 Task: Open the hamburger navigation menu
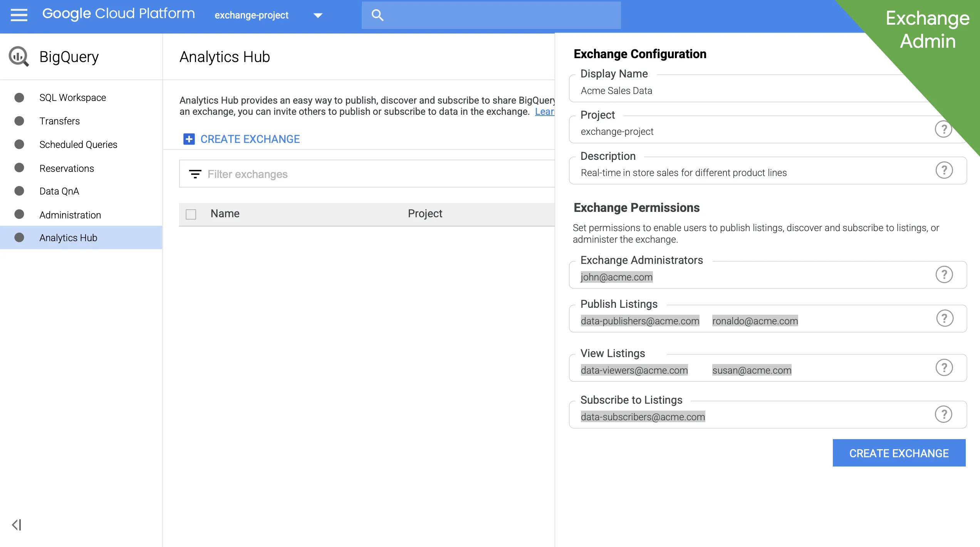click(x=19, y=15)
